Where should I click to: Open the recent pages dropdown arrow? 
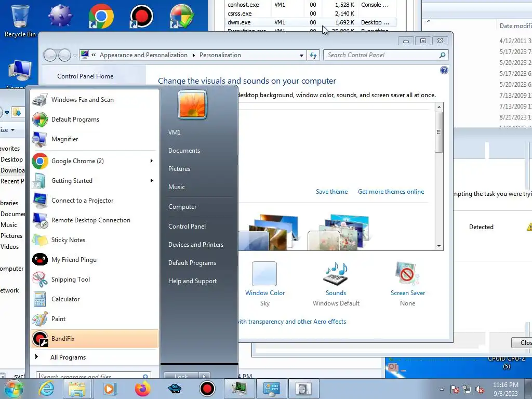(x=75, y=55)
